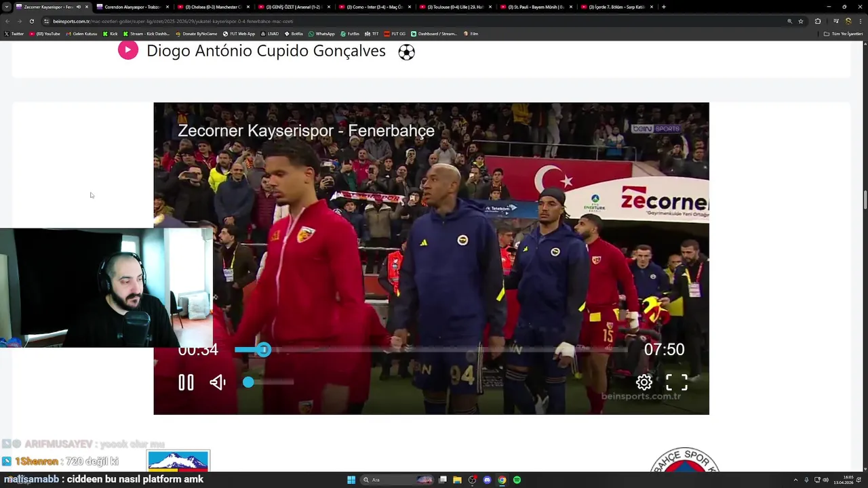Image resolution: width=868 pixels, height=488 pixels.
Task: Switch to Chelsea (0-3) Manchester tab
Action: [214, 7]
